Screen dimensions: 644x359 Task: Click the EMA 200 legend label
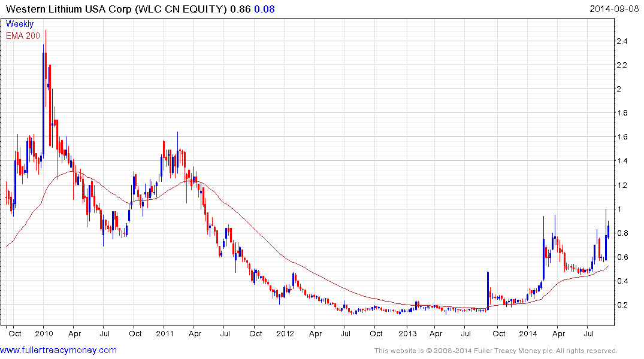click(x=23, y=36)
